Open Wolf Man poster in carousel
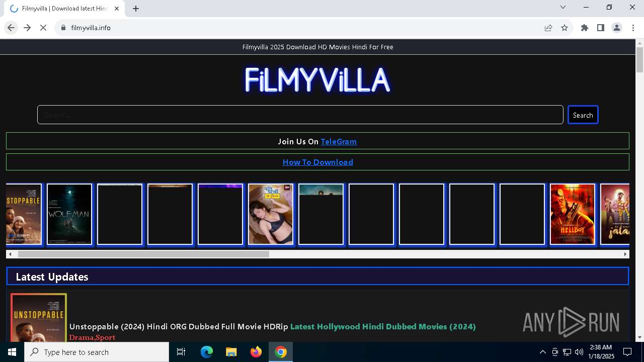 tap(69, 214)
